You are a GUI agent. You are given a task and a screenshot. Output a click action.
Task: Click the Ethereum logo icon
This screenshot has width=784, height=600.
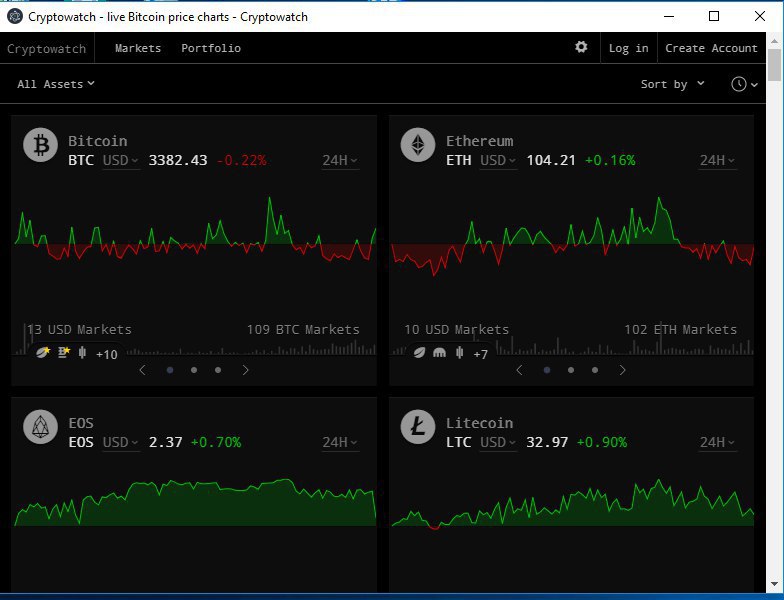[418, 145]
